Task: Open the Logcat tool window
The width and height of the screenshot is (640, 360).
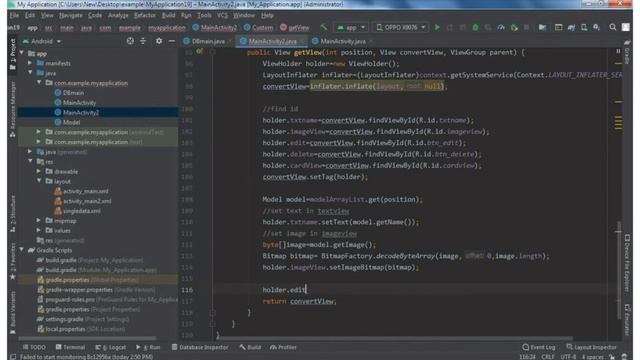Action: (x=111, y=347)
